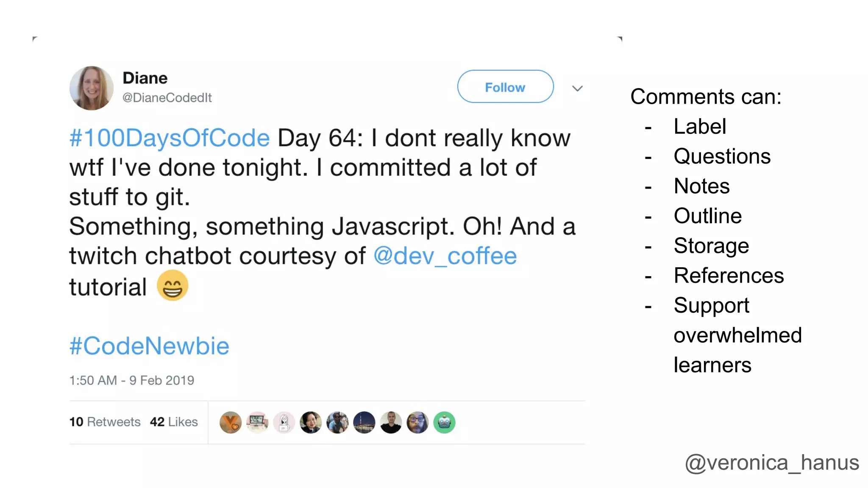Image resolution: width=868 pixels, height=488 pixels.
Task: Click the 1:50 AM - 9 Feb 2019 timestamp
Action: tap(132, 380)
